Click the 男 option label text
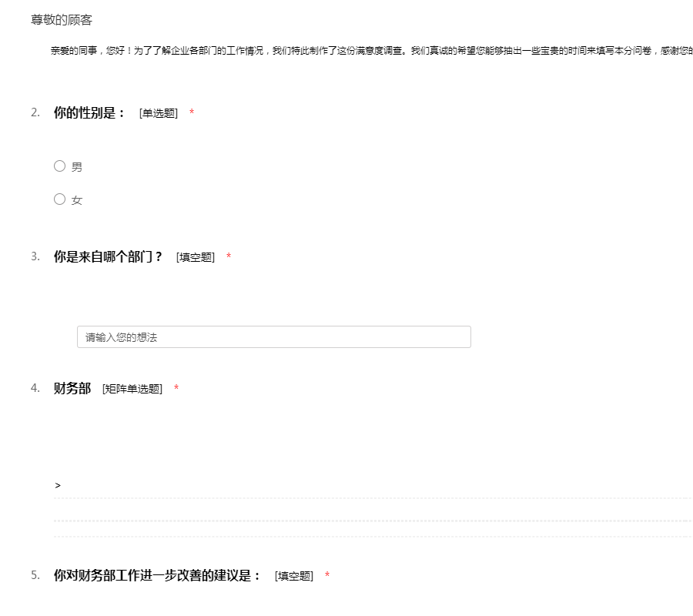 tap(77, 167)
